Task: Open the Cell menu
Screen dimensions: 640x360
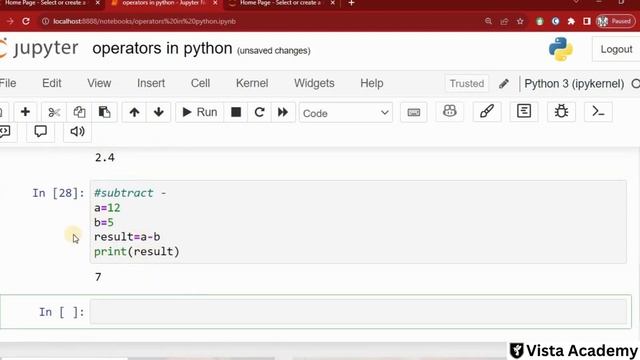Action: [x=200, y=83]
